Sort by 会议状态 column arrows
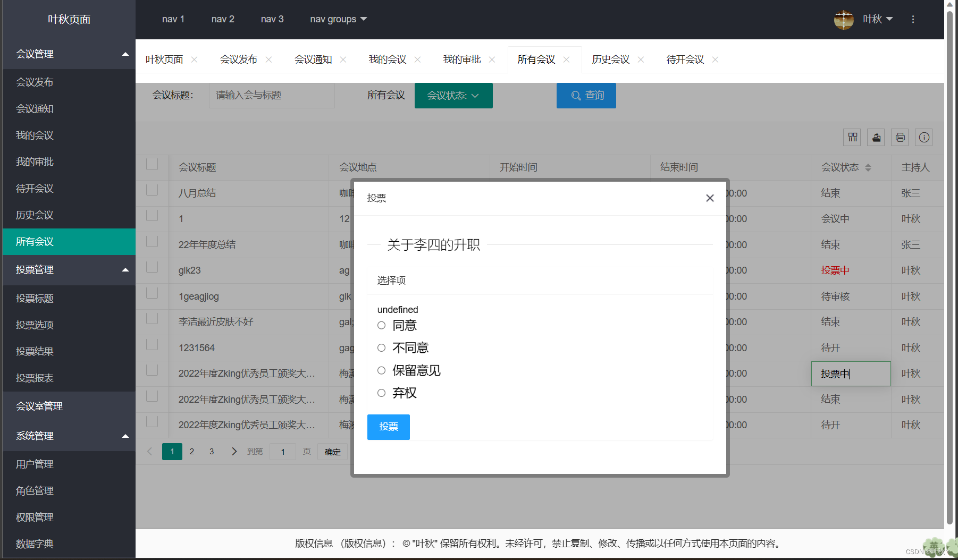The image size is (958, 560). 868,167
